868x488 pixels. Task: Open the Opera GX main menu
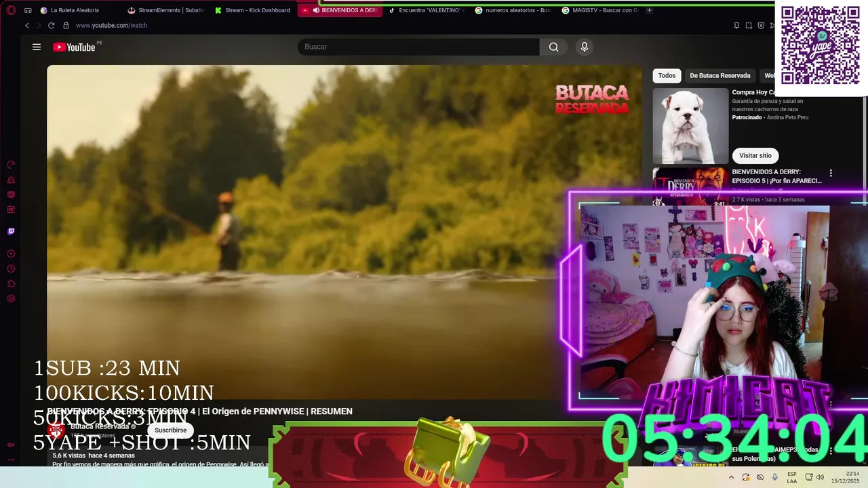tap(11, 10)
